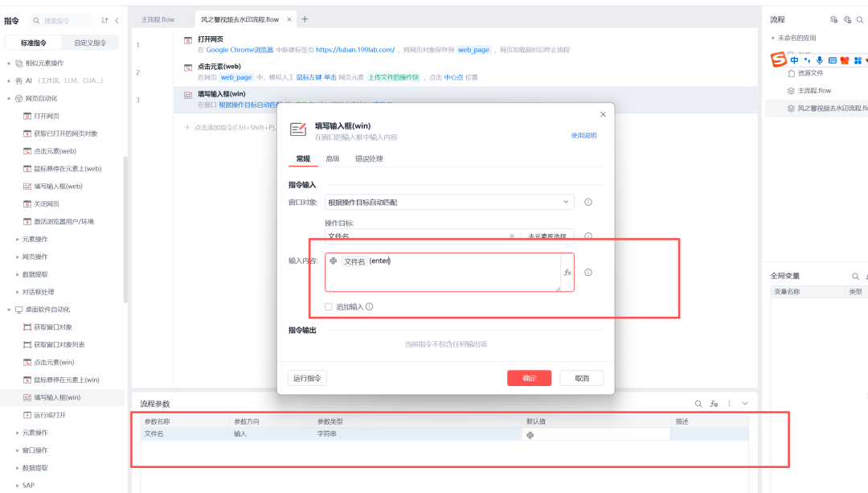Click the fx expression icon in the 输入内容 field
Image resolution: width=868 pixels, height=493 pixels.
[x=567, y=273]
